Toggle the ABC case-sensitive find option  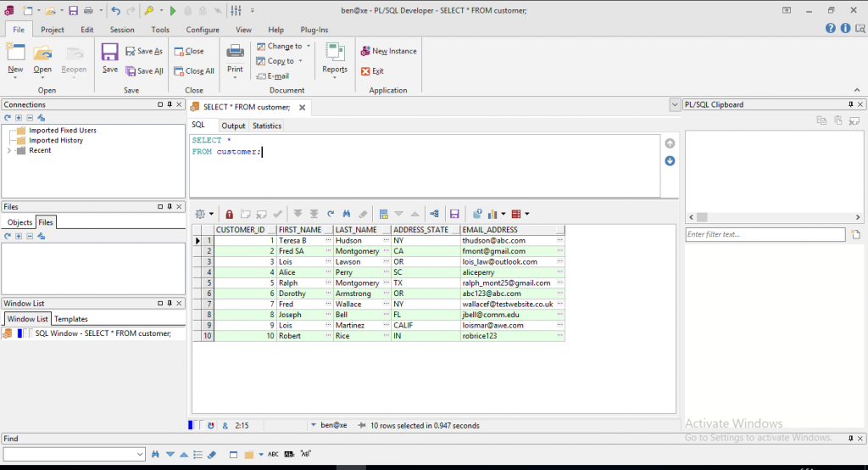(273, 455)
